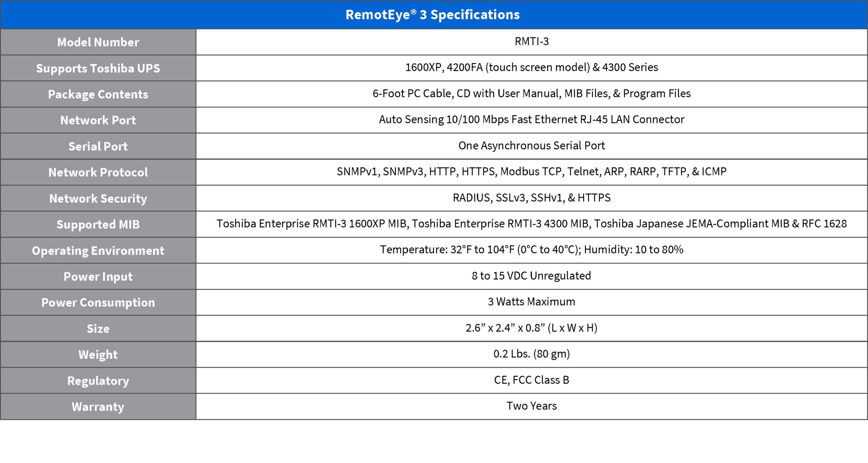Select the Model Number label cell
Screen dimensions: 868x463
point(98,42)
